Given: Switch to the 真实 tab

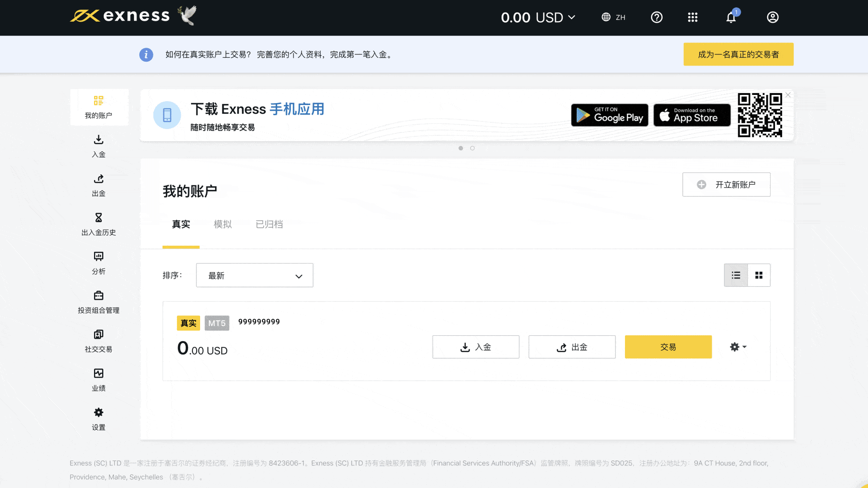Looking at the screenshot, I should tap(181, 224).
